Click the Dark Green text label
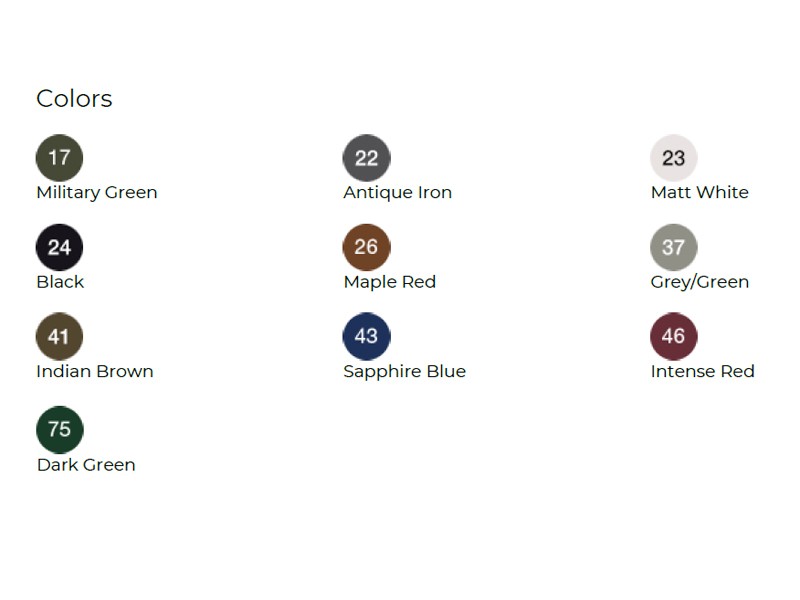The width and height of the screenshot is (800, 600). point(86,465)
